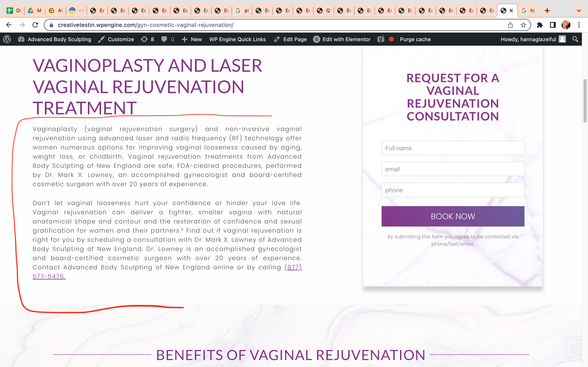The width and height of the screenshot is (588, 367).
Task: Open the Chrome three-dot menu
Action: [579, 25]
